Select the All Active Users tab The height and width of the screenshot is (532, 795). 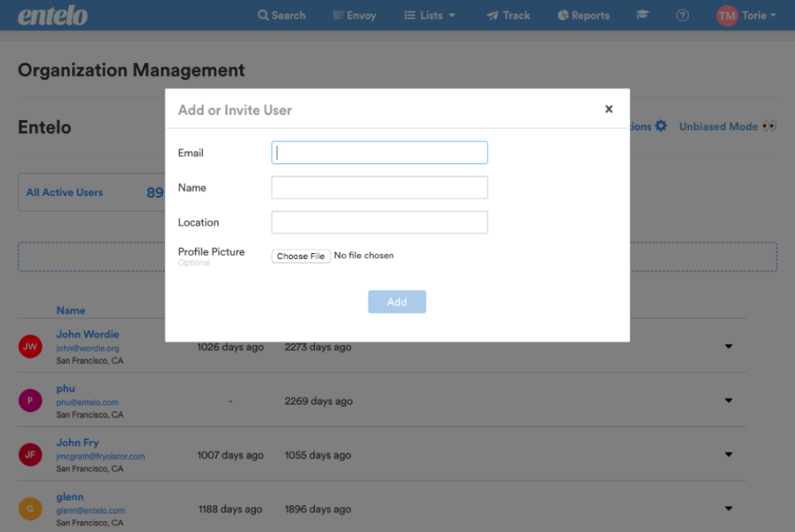pos(91,193)
